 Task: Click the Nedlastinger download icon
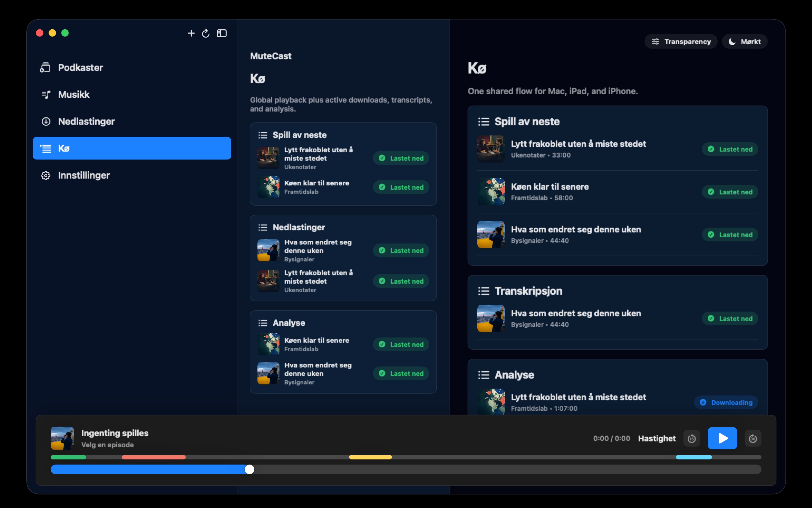point(46,121)
